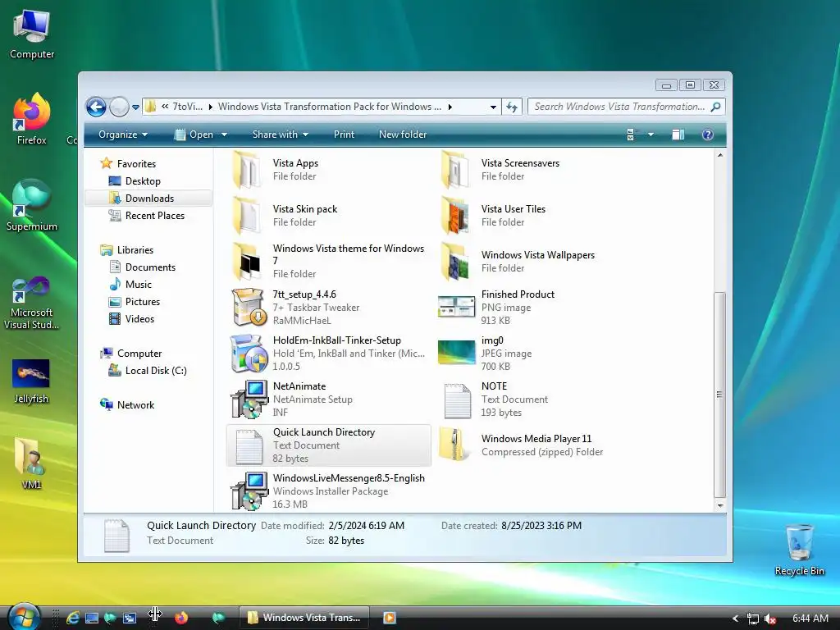840x630 pixels.
Task: Select the VM1 folder on the desktop
Action: (x=32, y=464)
